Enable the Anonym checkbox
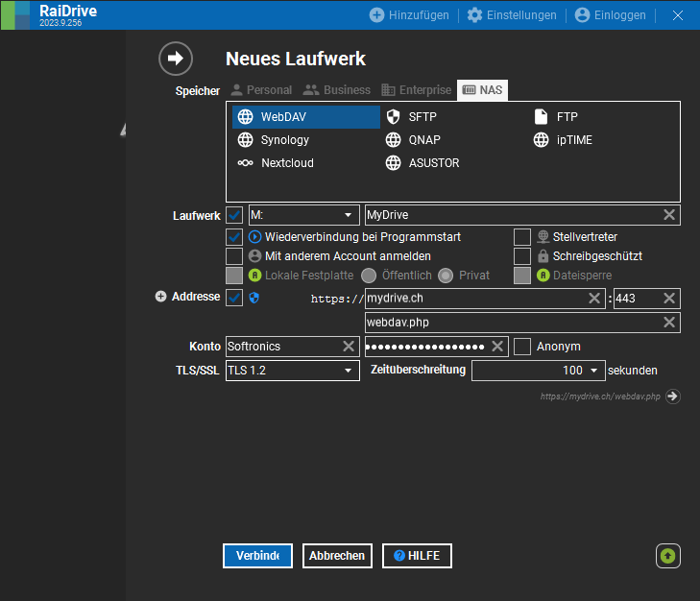Screen dimensions: 700x601 click(521, 347)
